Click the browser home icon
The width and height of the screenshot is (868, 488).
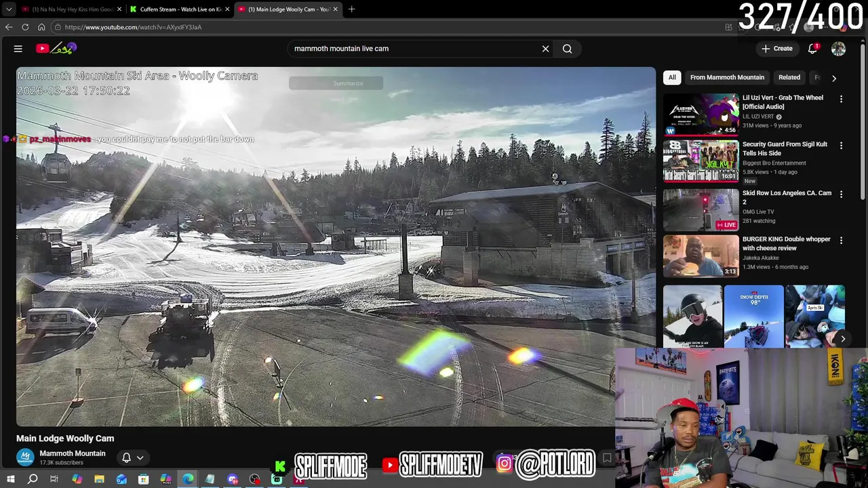coord(41,27)
